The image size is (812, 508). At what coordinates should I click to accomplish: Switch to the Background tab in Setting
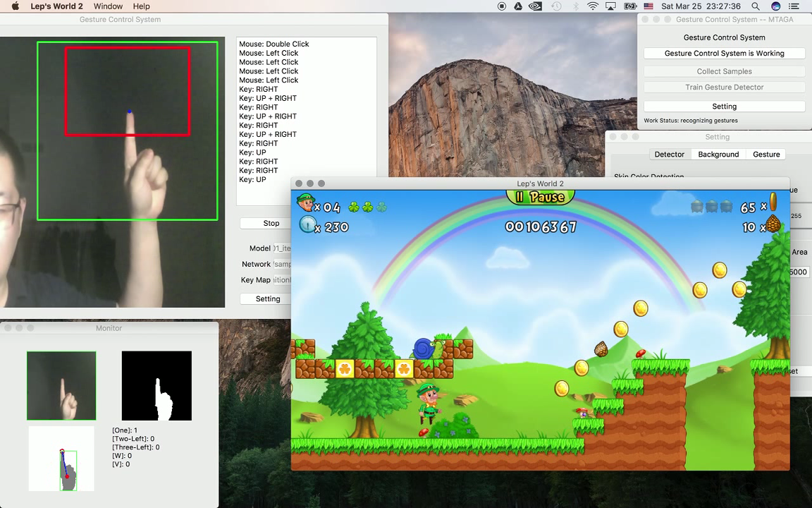[718, 155]
